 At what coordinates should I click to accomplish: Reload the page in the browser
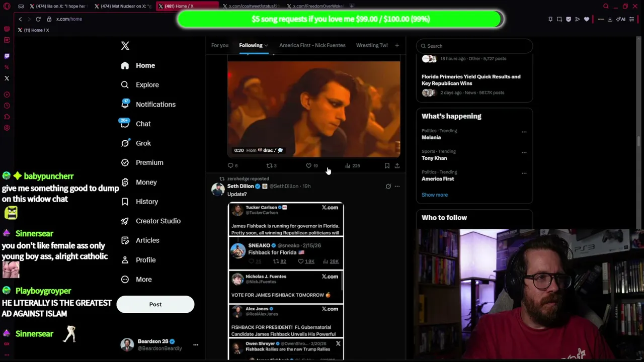pyautogui.click(x=38, y=19)
